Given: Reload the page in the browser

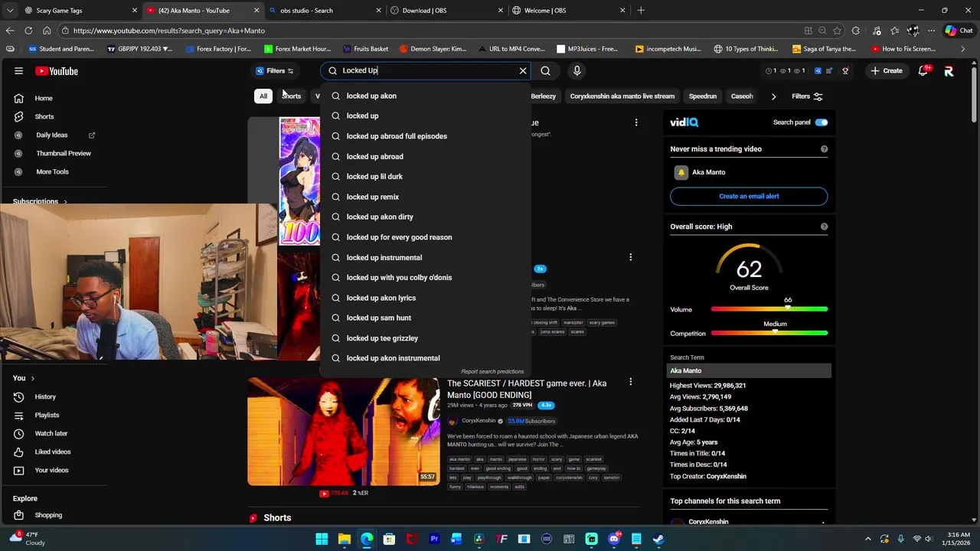Looking at the screenshot, I should (28, 31).
